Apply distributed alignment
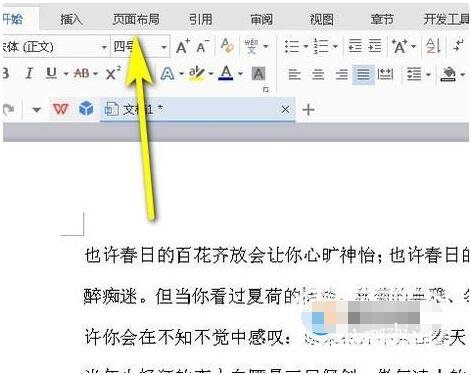471x375 pixels. point(385,74)
